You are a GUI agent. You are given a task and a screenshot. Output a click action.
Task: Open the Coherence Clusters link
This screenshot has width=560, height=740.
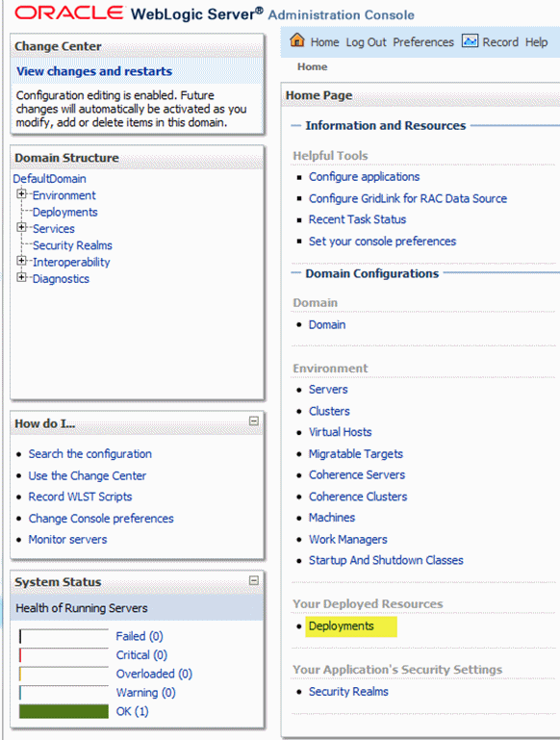point(358,497)
